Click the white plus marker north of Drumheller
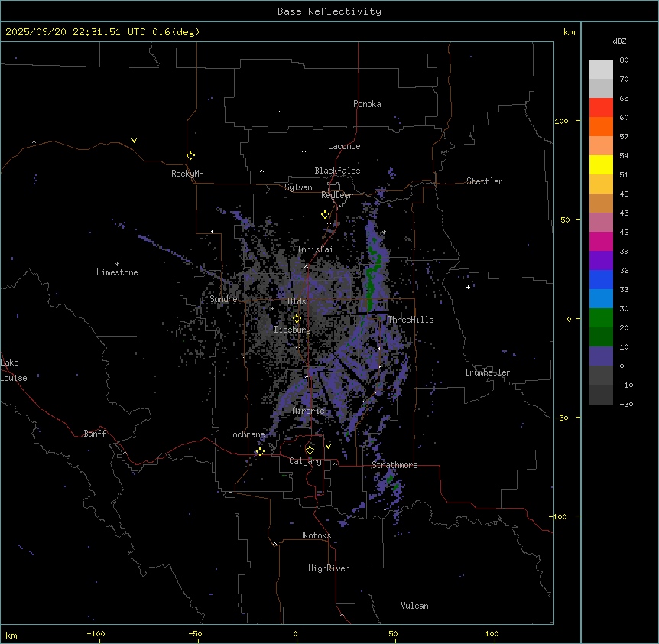 point(468,287)
